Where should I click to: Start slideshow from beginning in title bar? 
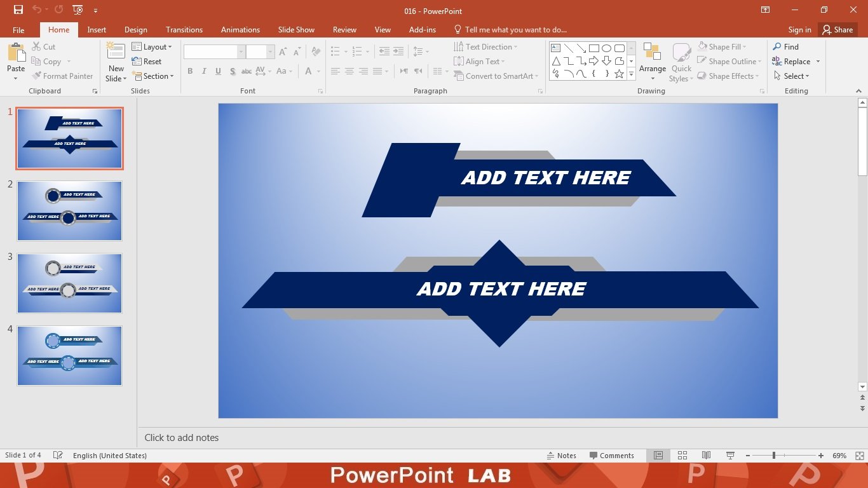(78, 10)
